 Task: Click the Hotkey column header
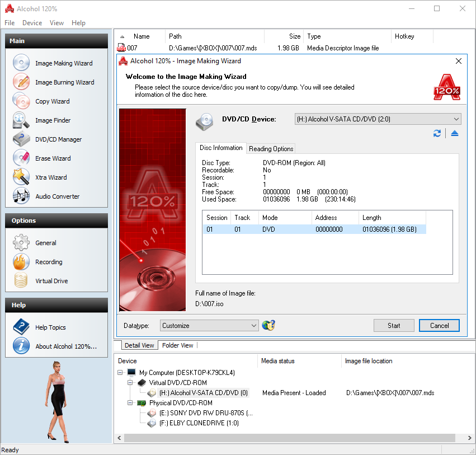412,36
